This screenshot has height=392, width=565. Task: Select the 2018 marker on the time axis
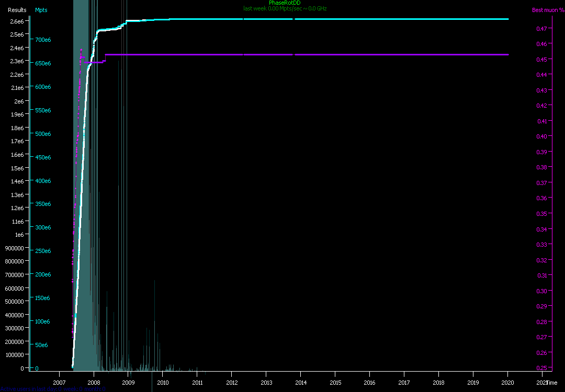438,383
